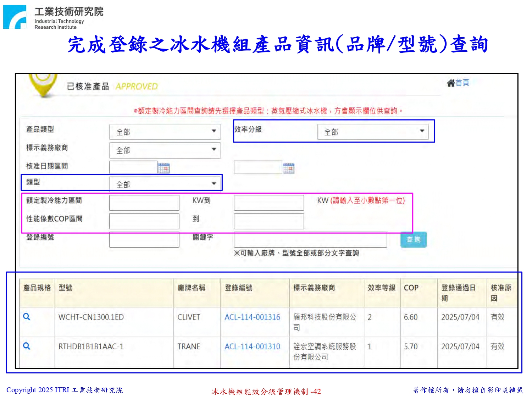Focus the 性能係數COP區間 upper bound field
Image resolution: width=532 pixels, height=399 pixels.
tap(269, 221)
